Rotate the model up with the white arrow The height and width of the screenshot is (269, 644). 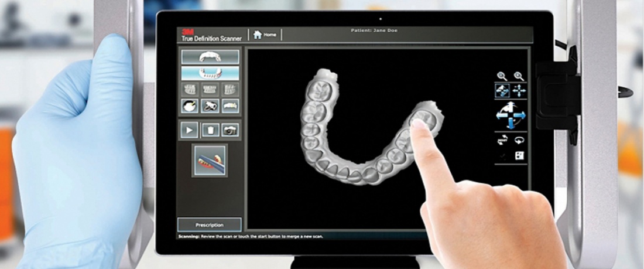(x=511, y=107)
